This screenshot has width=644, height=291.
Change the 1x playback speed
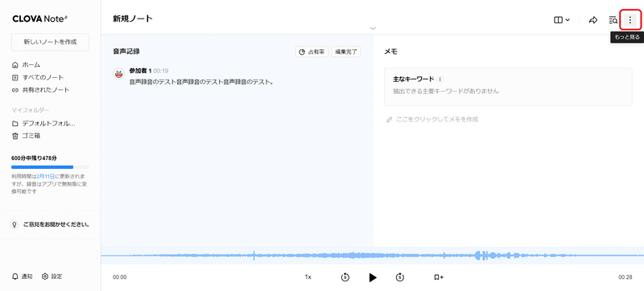[308, 277]
